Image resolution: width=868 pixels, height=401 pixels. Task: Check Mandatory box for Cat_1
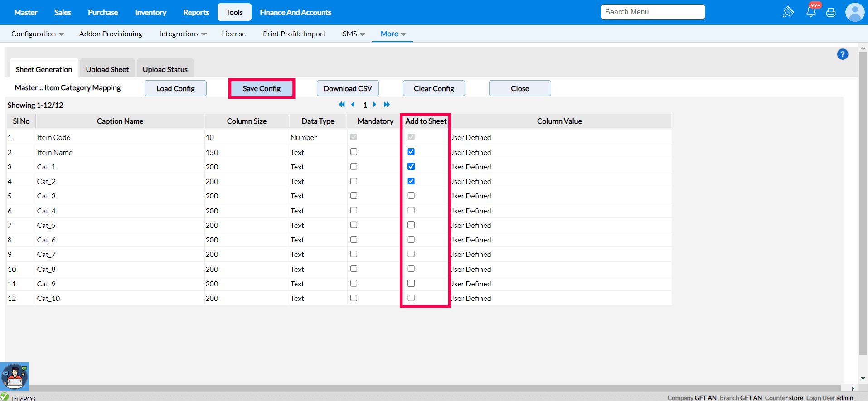tap(354, 167)
